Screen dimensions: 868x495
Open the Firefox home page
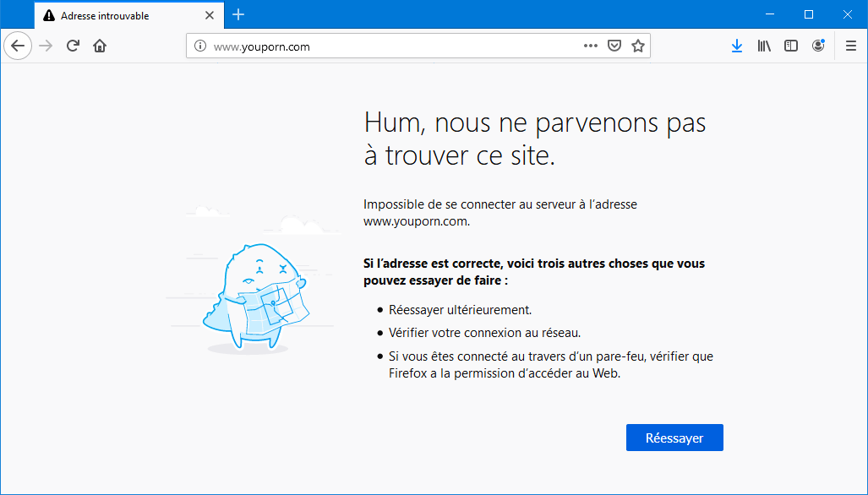tap(100, 46)
